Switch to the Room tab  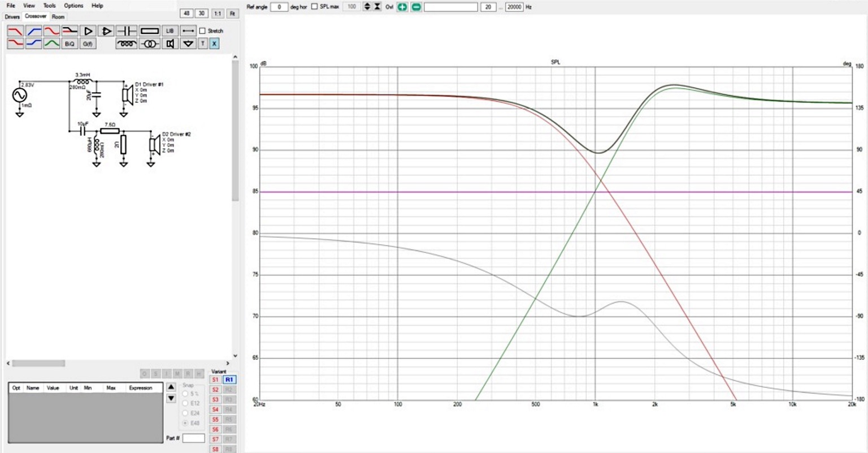pos(58,17)
